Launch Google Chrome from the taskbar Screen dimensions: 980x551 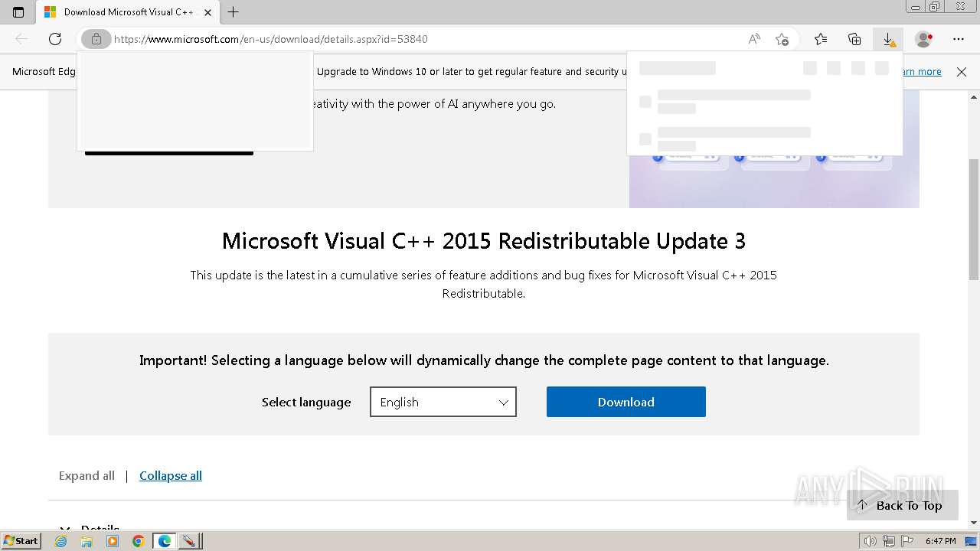[x=139, y=541]
